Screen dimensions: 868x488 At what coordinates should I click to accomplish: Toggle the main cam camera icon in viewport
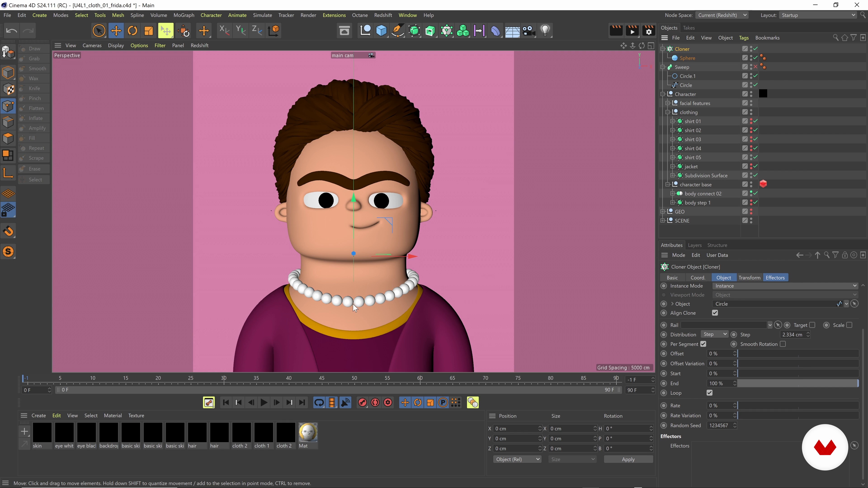pos(371,55)
